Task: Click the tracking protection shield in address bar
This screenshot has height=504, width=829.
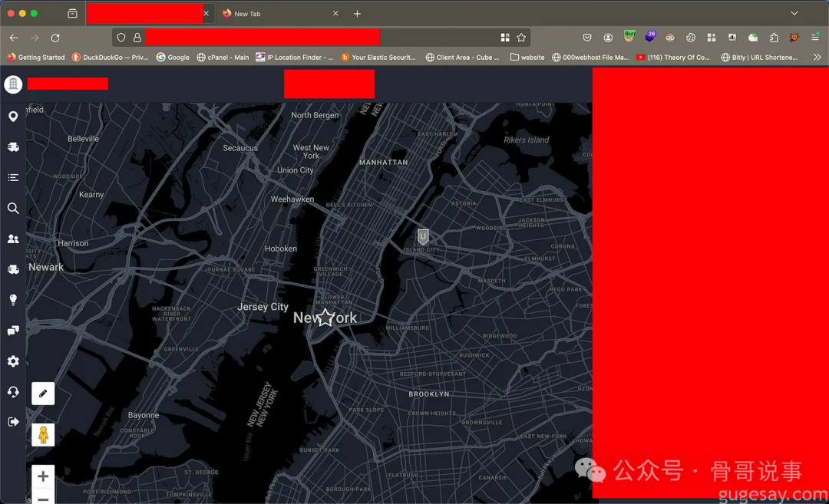Action: (121, 38)
